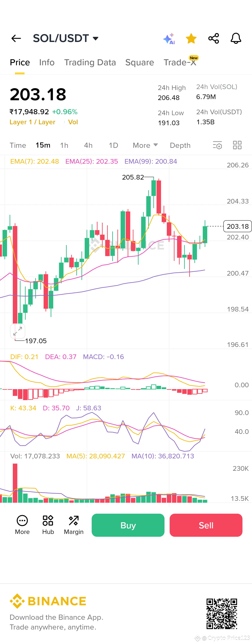Tap the Vol: 17,078.233 label
The image size is (252, 644).
point(35,456)
